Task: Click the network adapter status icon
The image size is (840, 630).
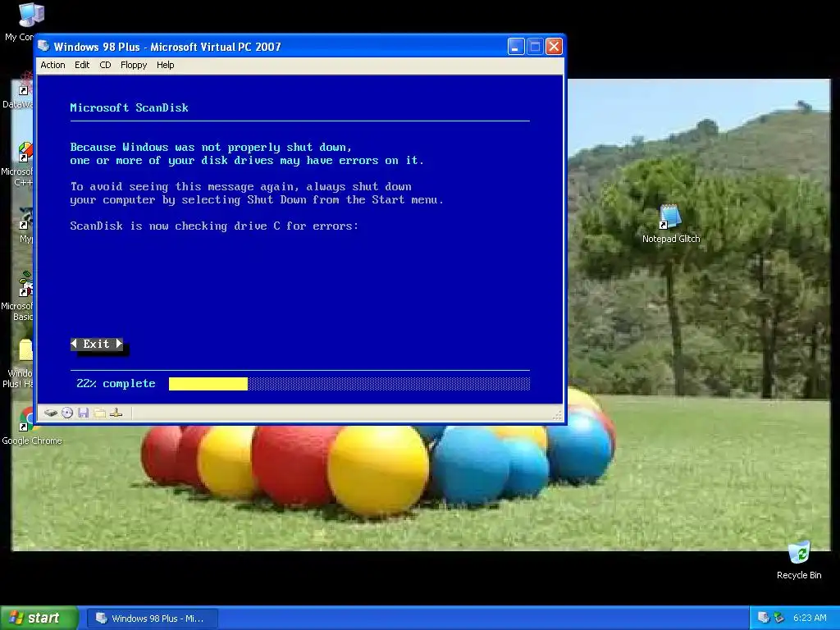Action: tap(116, 413)
